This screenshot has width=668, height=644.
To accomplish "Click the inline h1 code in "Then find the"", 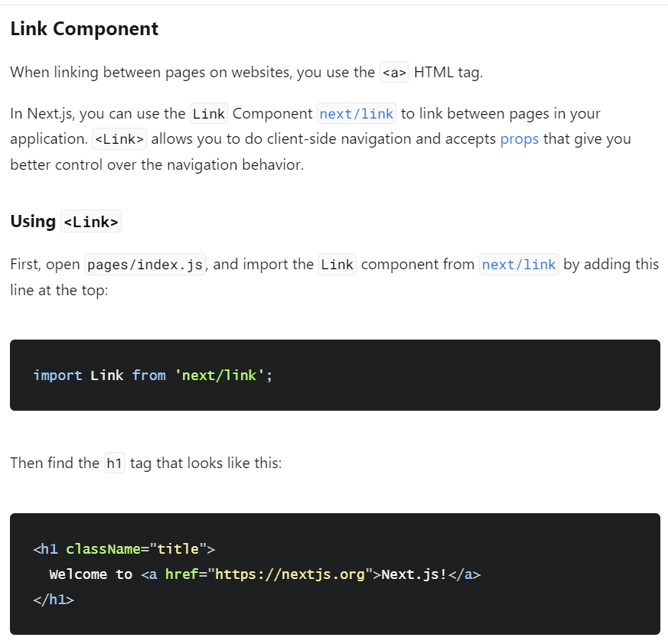I will click(x=114, y=463).
